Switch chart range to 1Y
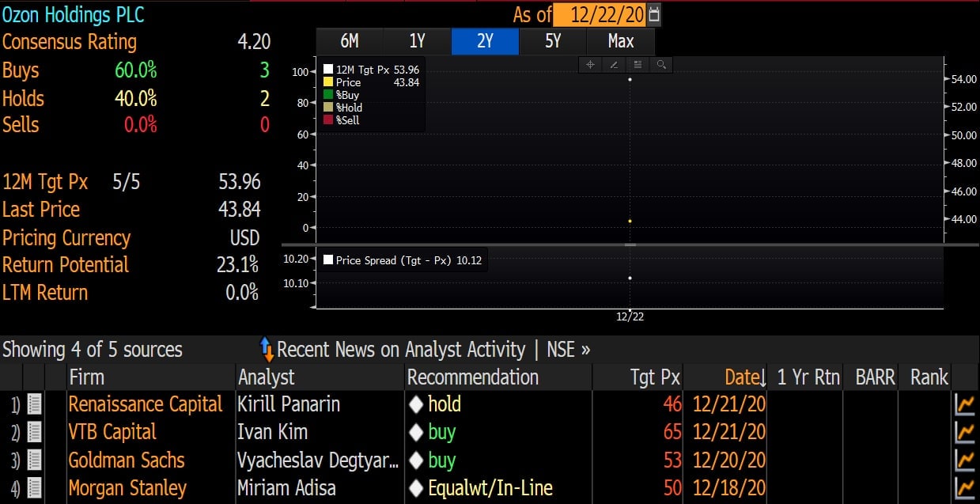The image size is (980, 504). click(418, 41)
